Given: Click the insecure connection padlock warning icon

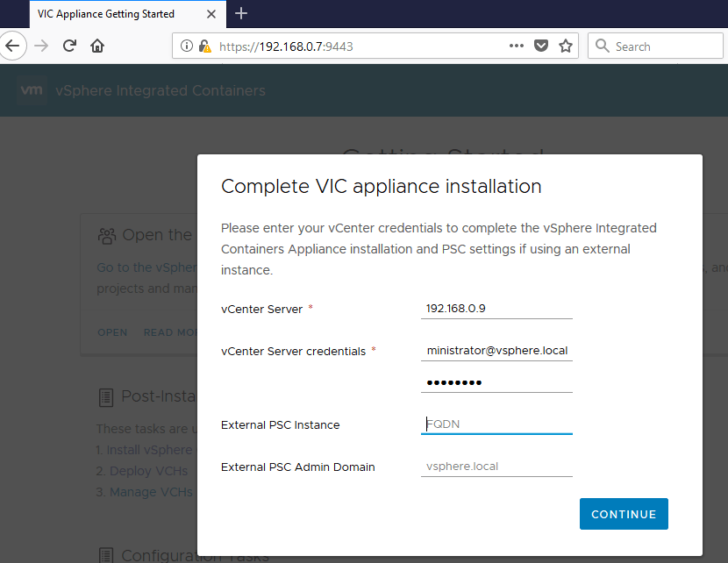Looking at the screenshot, I should pyautogui.click(x=204, y=46).
